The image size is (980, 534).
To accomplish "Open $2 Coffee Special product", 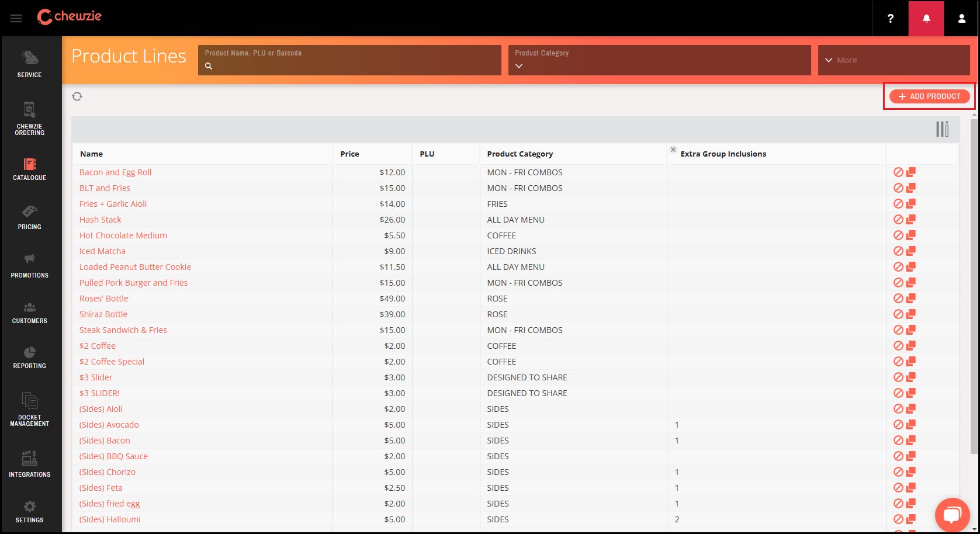I will tap(112, 362).
